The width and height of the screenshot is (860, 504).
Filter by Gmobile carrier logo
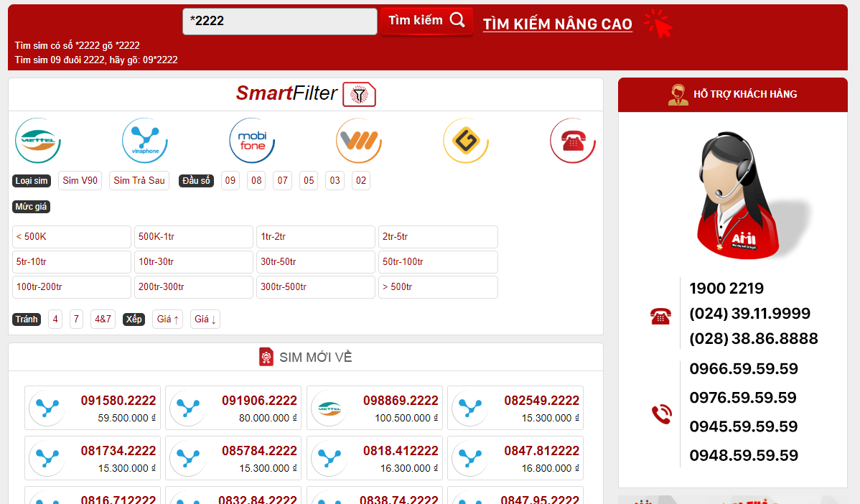coord(466,141)
